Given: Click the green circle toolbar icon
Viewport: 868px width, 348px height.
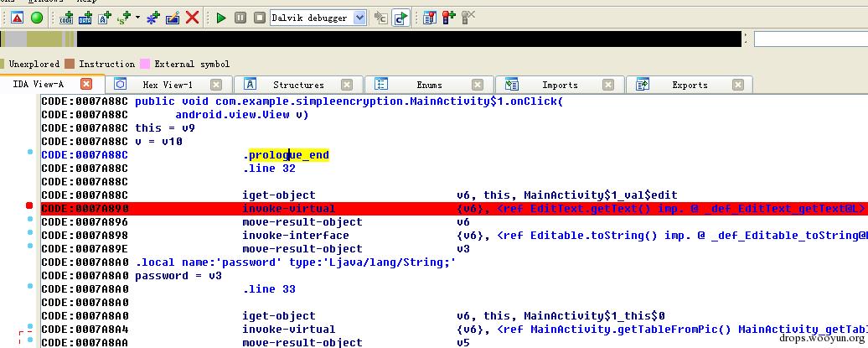Looking at the screenshot, I should (x=37, y=18).
